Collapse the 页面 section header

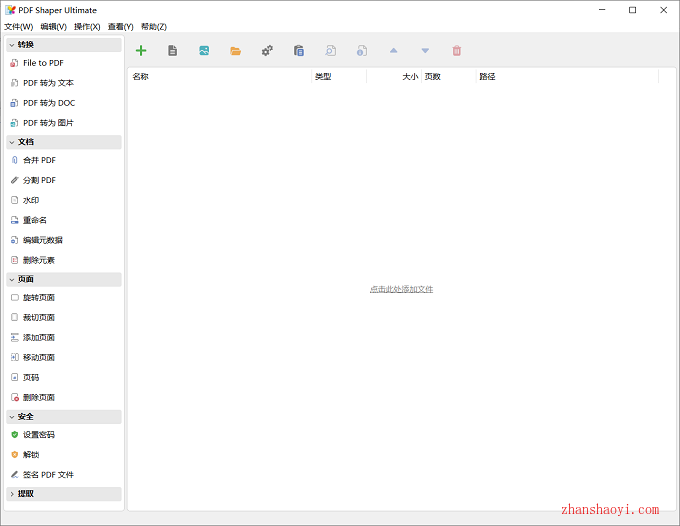coord(64,279)
